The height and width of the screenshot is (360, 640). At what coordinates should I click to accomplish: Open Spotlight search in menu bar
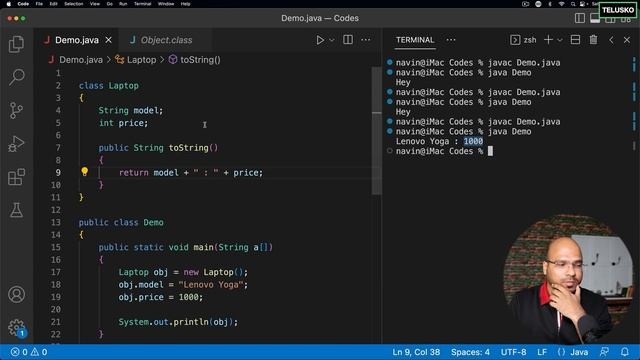(573, 4)
